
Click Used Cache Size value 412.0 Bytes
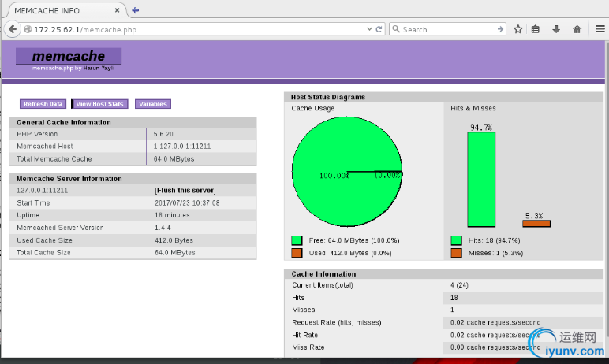coord(174,240)
